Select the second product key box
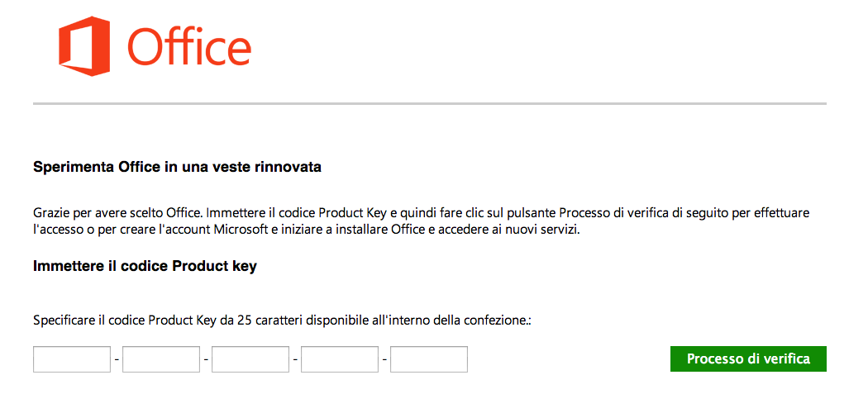Screen dimensions: 868x394 [x=161, y=359]
